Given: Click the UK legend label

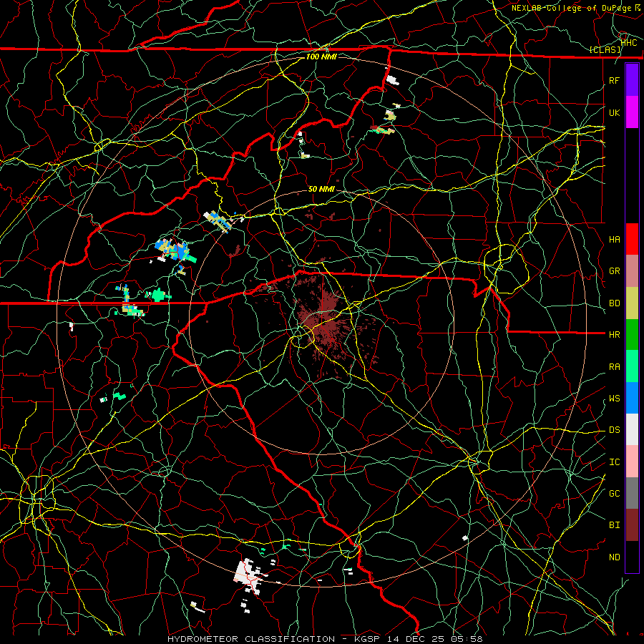Looking at the screenshot, I should (615, 112).
